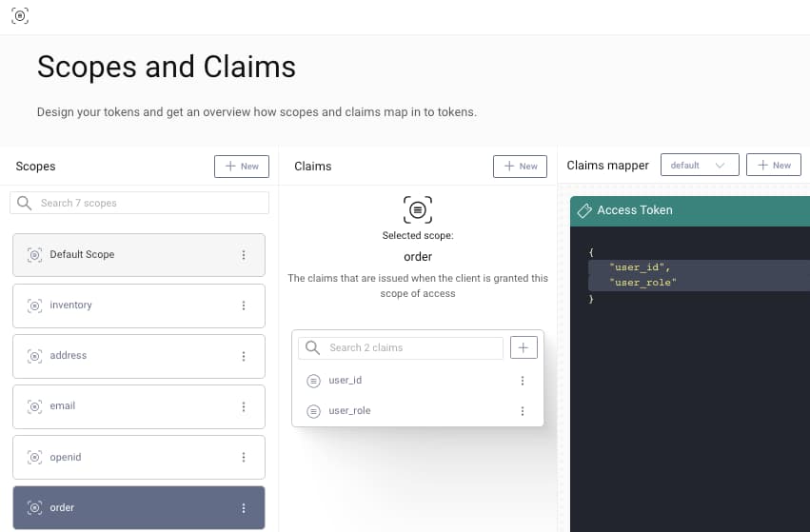
Task: Click into the Search 2 claims field
Action: click(409, 347)
